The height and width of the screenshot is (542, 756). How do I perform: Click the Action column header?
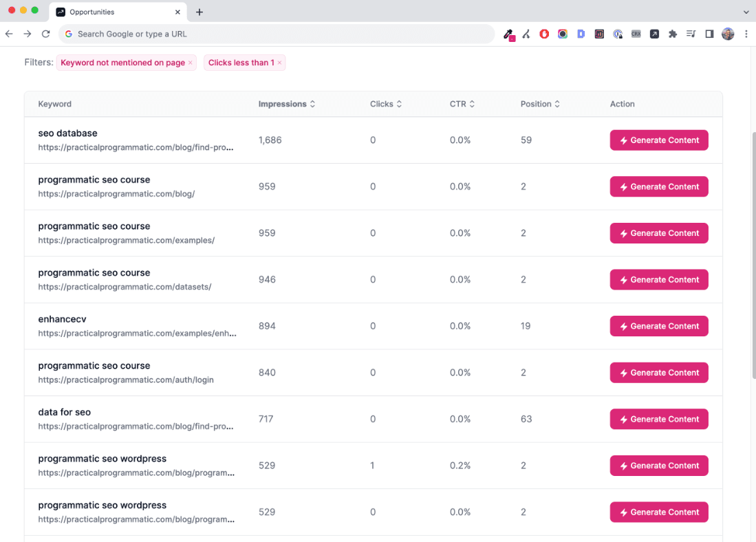pyautogui.click(x=622, y=104)
